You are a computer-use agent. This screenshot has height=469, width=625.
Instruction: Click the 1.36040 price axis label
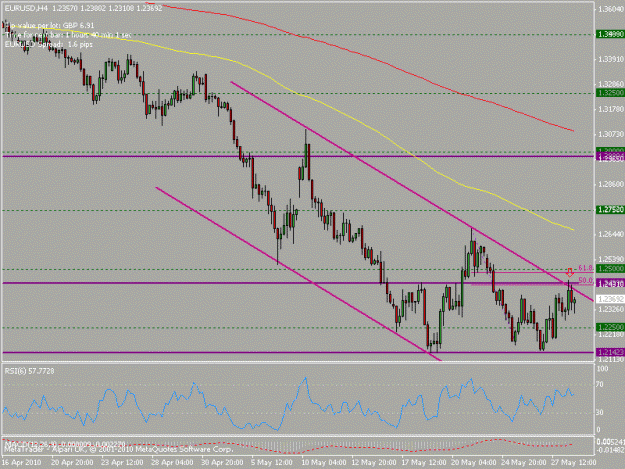pyautogui.click(x=611, y=9)
